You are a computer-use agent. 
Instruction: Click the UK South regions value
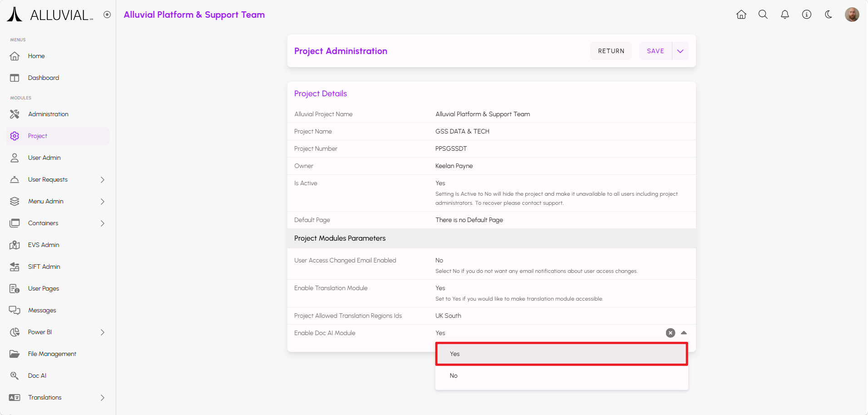coord(449,316)
